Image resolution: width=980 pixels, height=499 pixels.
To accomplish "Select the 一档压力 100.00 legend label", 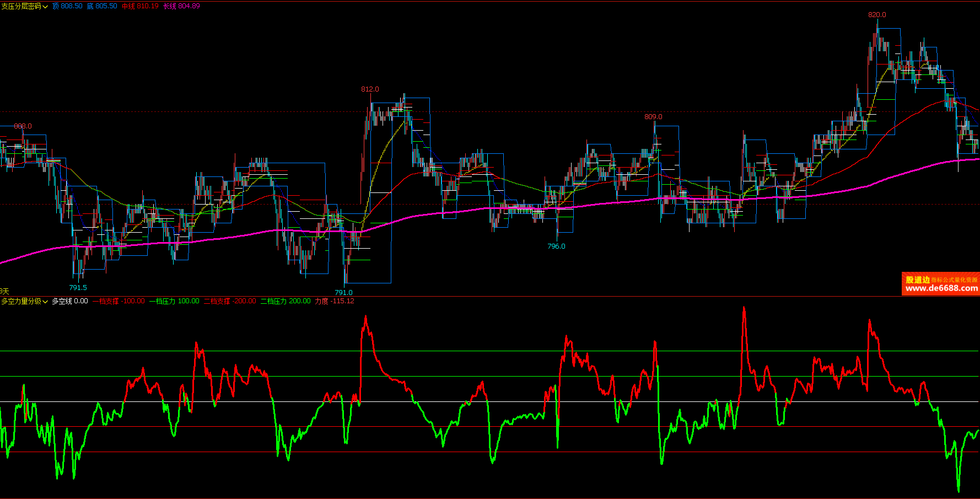I will click(x=174, y=301).
